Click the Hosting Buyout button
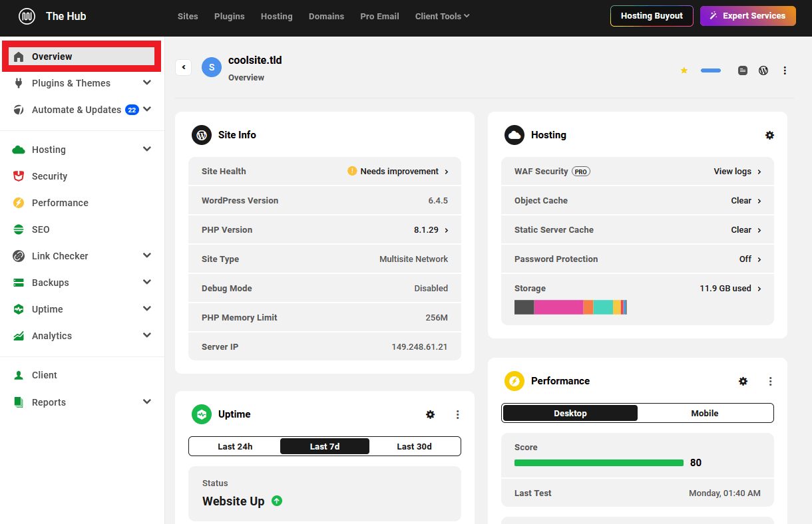This screenshot has width=812, height=524. 651,16
